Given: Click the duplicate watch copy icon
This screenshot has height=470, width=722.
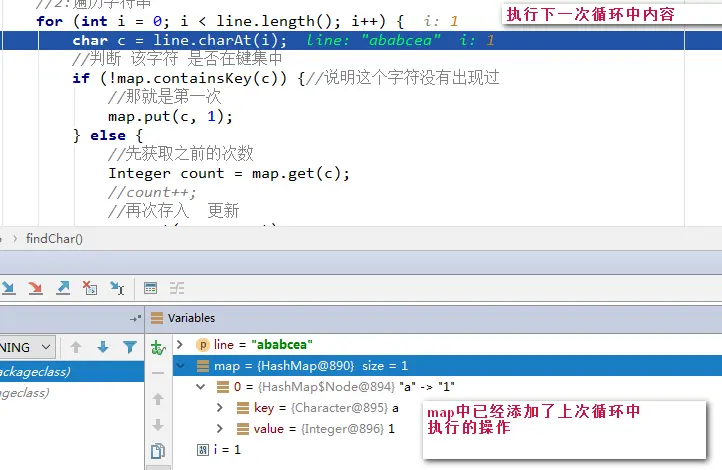Looking at the screenshot, I should tap(158, 451).
